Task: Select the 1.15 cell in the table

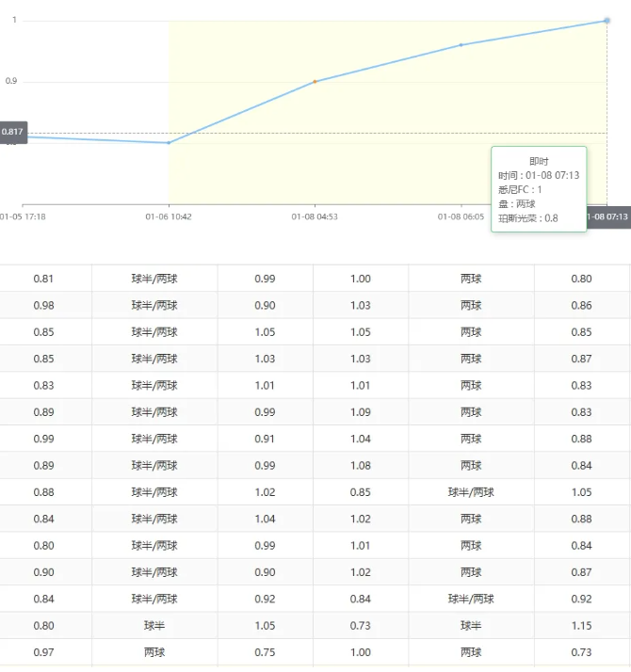Action: point(582,626)
